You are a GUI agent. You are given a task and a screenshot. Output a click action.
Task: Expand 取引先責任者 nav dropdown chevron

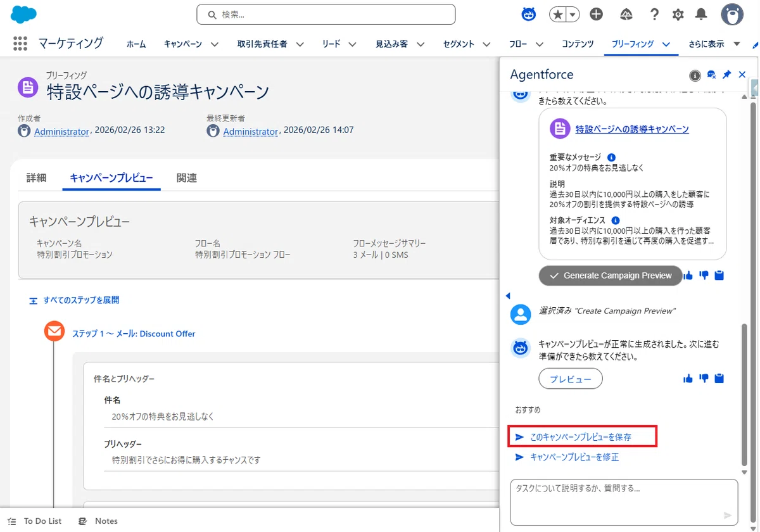point(300,44)
